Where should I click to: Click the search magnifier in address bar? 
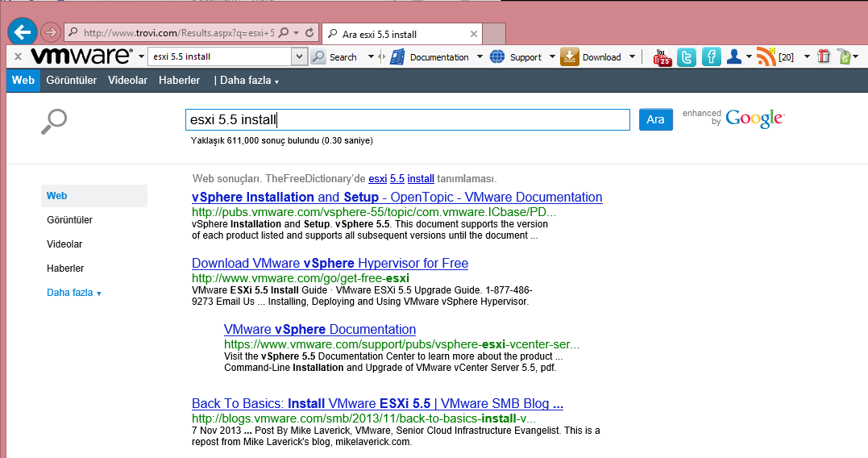coord(284,33)
